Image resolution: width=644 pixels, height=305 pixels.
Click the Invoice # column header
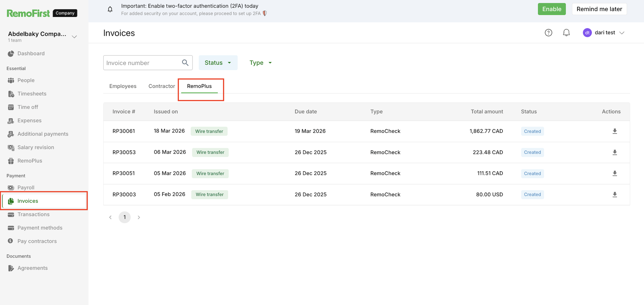[124, 111]
